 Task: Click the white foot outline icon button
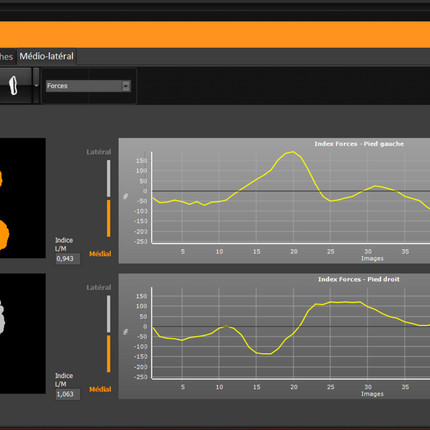(13, 85)
